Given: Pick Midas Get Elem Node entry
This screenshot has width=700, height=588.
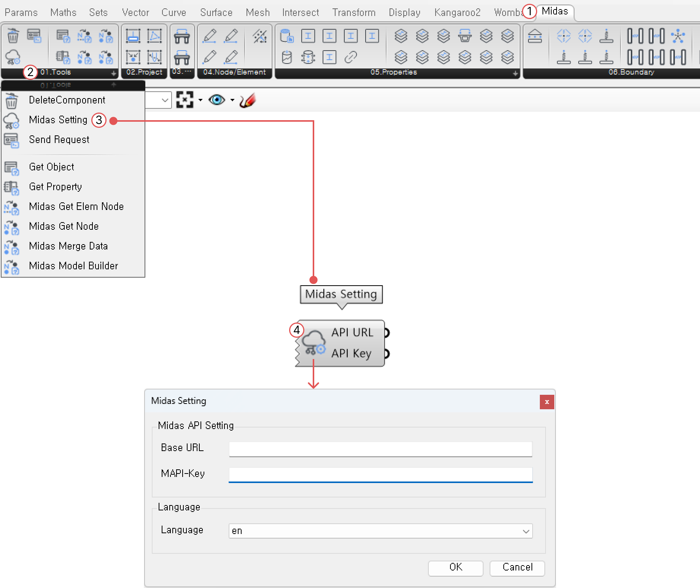Looking at the screenshot, I should (76, 207).
